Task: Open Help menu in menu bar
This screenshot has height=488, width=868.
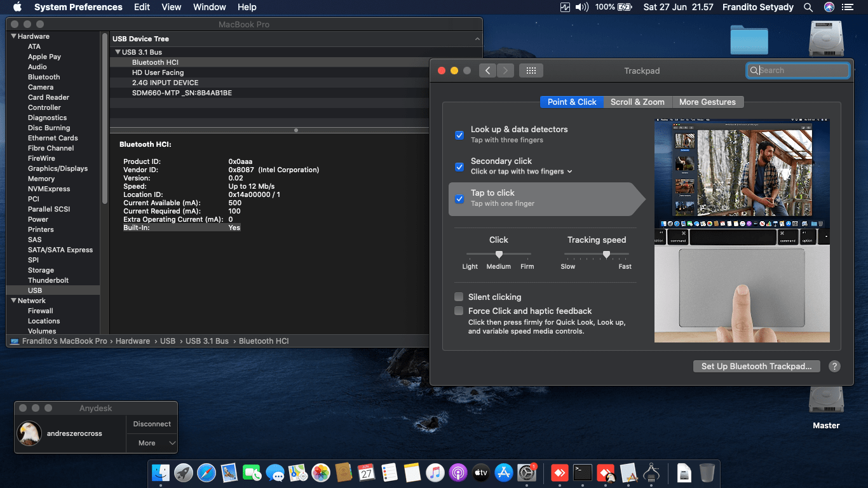Action: (247, 7)
